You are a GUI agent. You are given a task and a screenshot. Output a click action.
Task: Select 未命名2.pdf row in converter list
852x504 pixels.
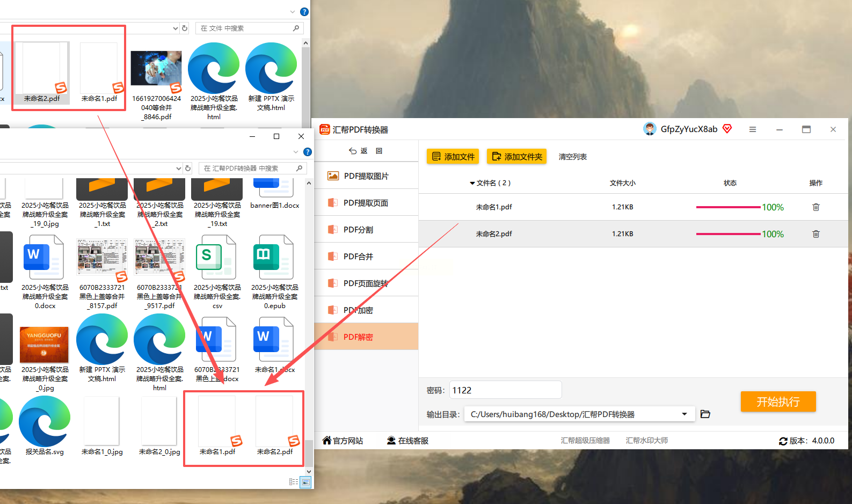633,234
